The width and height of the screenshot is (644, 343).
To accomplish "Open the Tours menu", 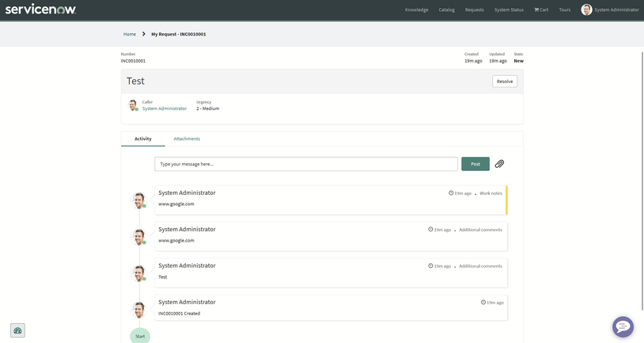I will click(x=564, y=10).
